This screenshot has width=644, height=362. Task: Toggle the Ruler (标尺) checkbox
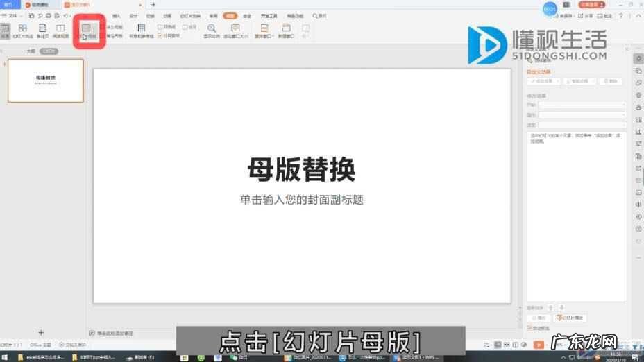coord(185,26)
